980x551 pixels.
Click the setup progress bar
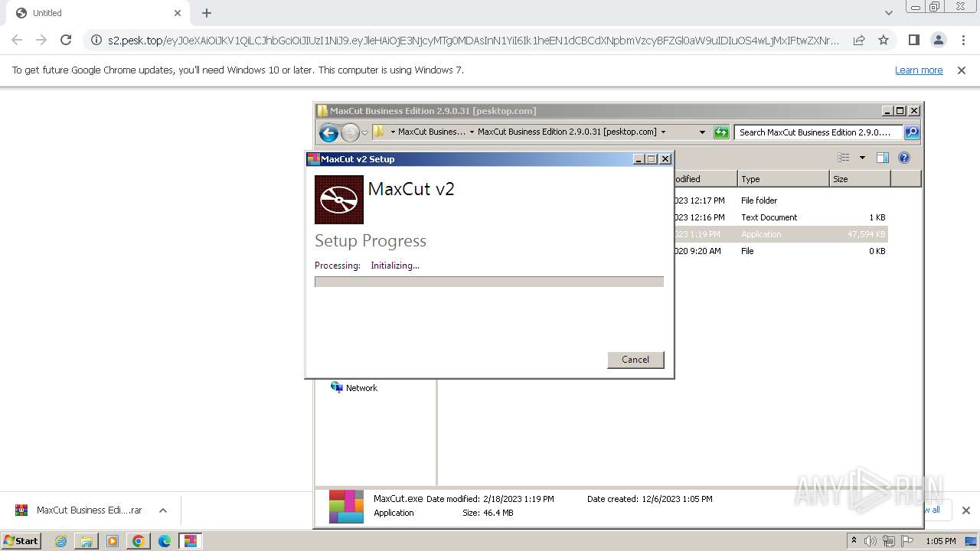489,282
